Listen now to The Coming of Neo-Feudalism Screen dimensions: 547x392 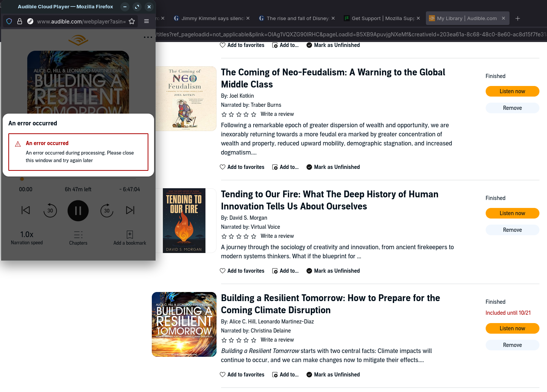coord(513,91)
